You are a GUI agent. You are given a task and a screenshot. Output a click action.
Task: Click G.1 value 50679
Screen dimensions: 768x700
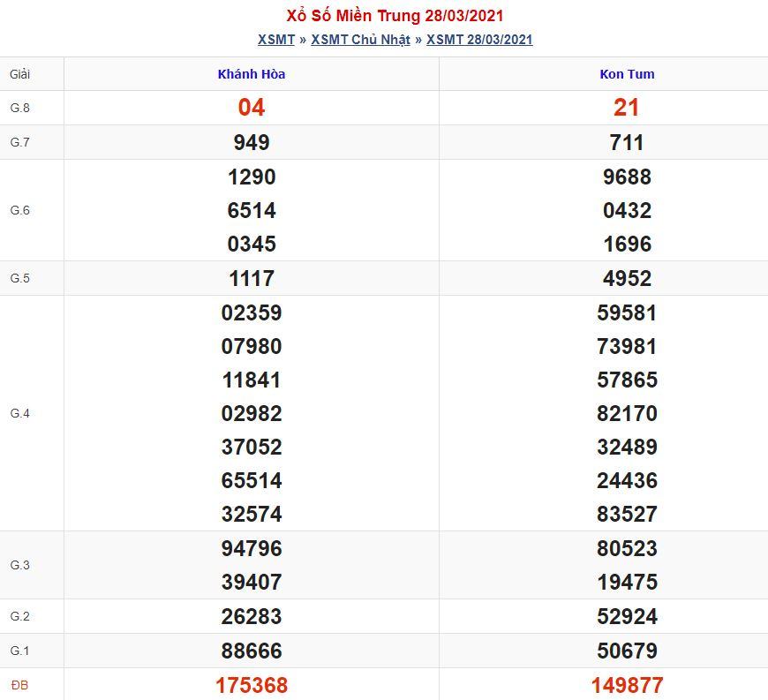627,651
